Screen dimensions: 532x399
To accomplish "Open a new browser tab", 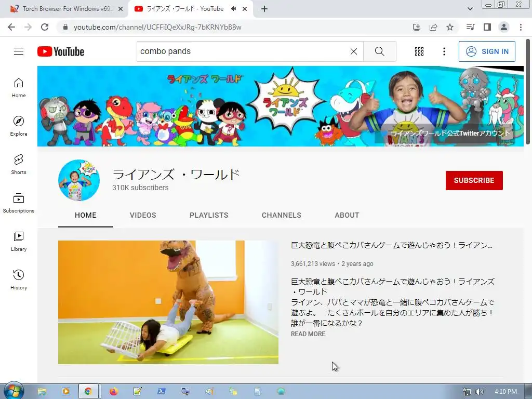I will pyautogui.click(x=264, y=9).
